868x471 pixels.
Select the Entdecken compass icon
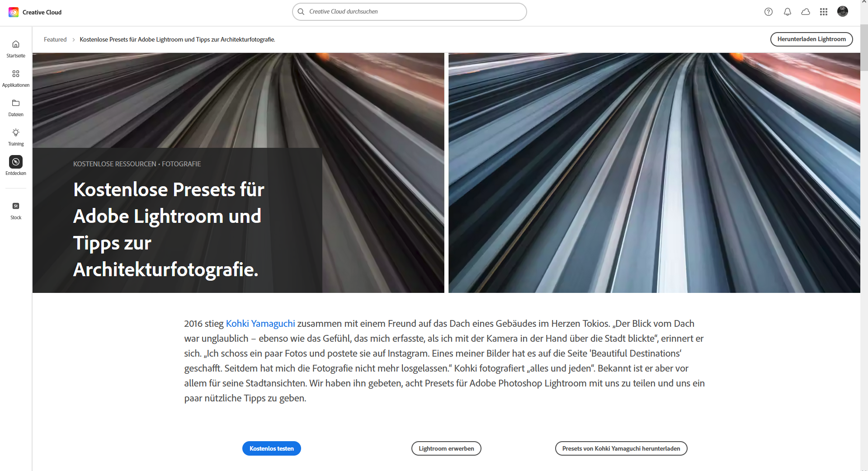pos(16,162)
